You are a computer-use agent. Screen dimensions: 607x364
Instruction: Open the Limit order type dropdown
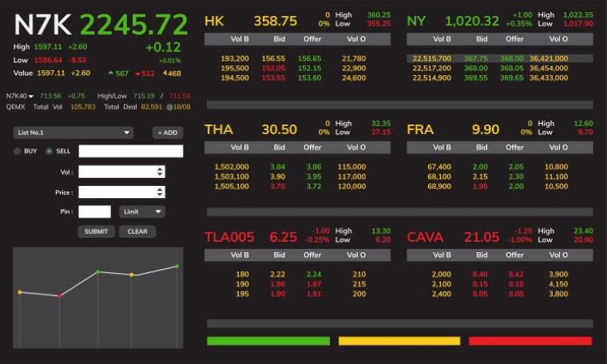142,212
